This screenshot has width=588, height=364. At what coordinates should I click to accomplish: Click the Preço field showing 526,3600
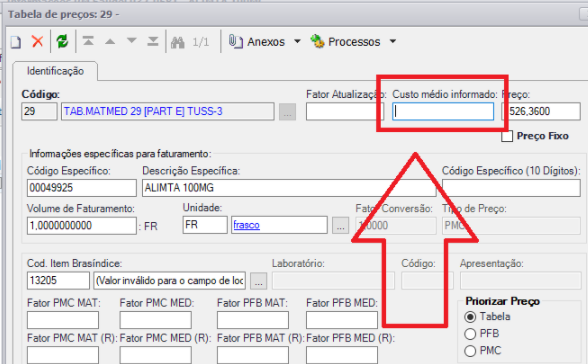coord(541,112)
